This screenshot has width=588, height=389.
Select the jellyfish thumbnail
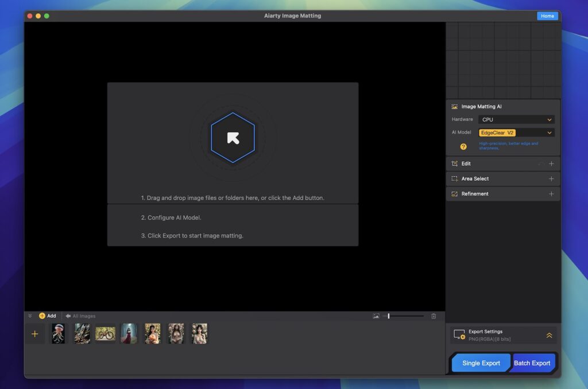coord(58,333)
